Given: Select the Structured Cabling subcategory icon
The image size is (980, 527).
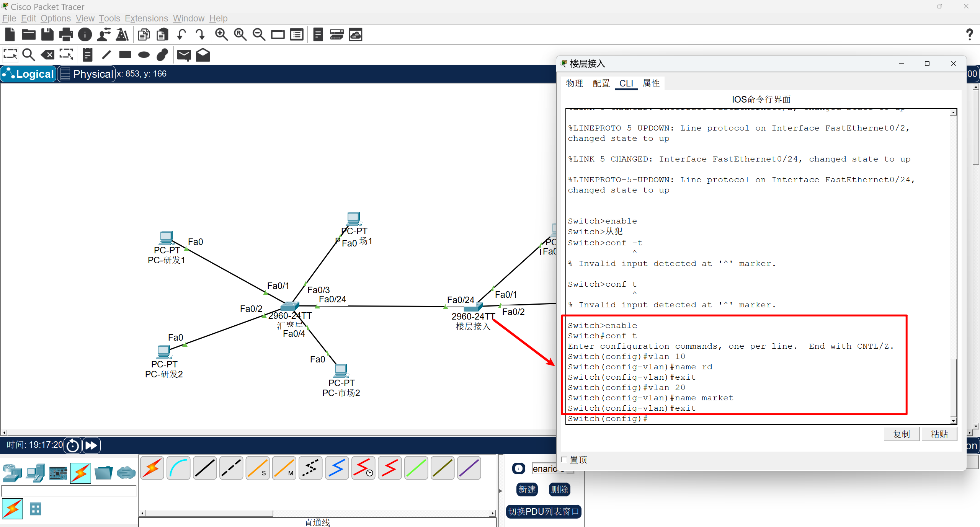Looking at the screenshot, I should point(35,509).
